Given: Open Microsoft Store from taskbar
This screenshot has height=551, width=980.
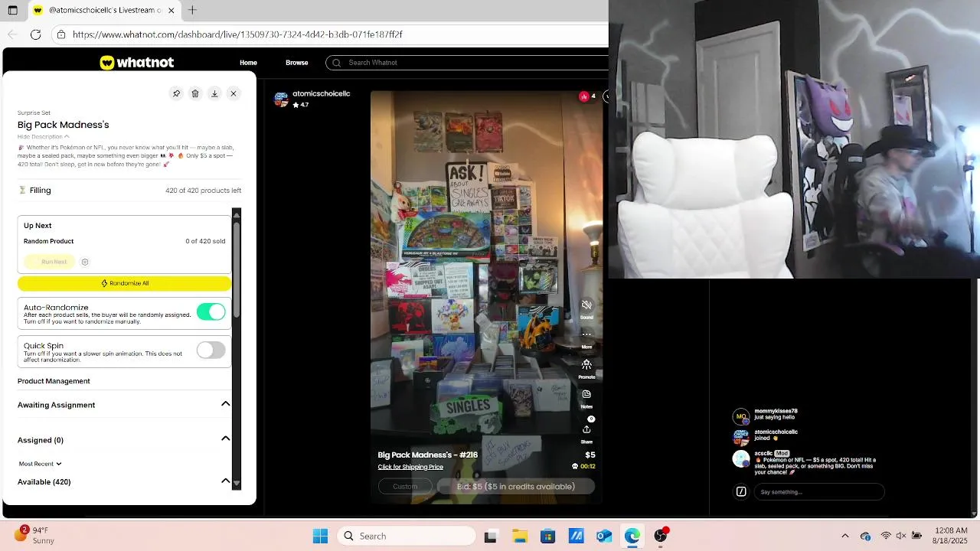Looking at the screenshot, I should (x=547, y=536).
